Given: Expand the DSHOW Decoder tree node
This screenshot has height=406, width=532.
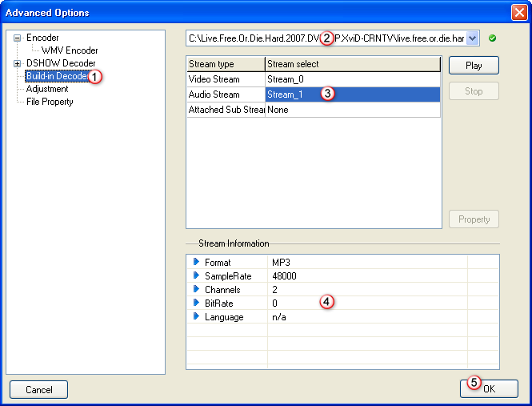Looking at the screenshot, I should tap(18, 63).
